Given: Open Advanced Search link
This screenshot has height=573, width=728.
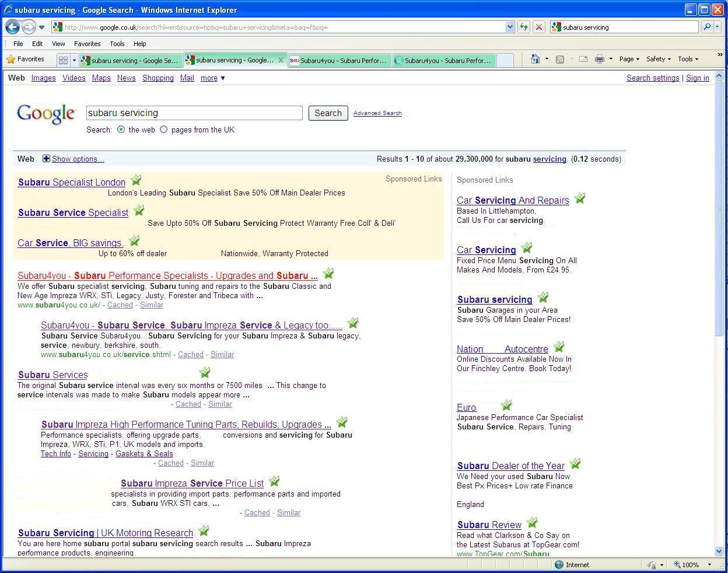Looking at the screenshot, I should [377, 113].
